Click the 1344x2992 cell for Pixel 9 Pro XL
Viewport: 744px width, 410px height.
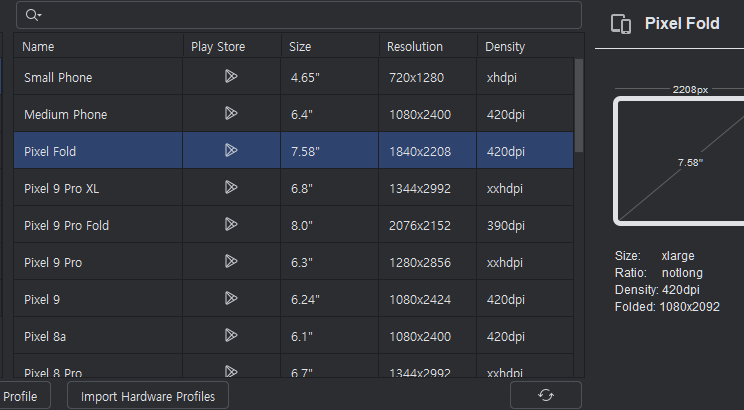[x=428, y=188]
